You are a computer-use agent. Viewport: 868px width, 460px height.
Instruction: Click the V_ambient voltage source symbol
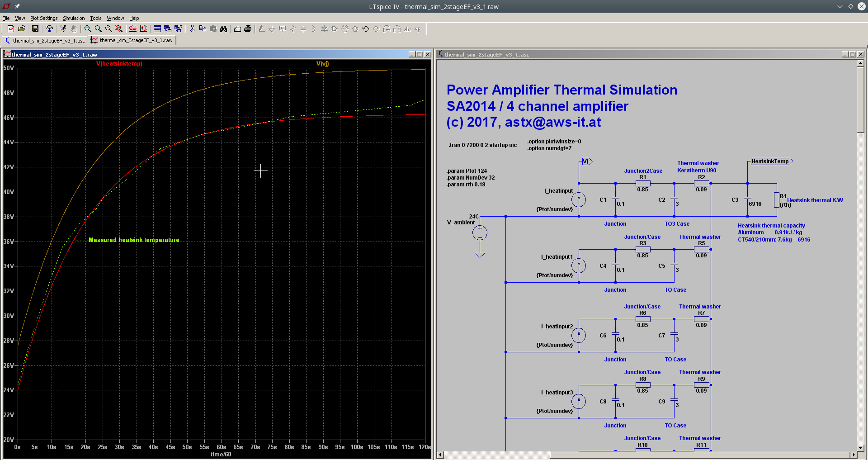[480, 233]
